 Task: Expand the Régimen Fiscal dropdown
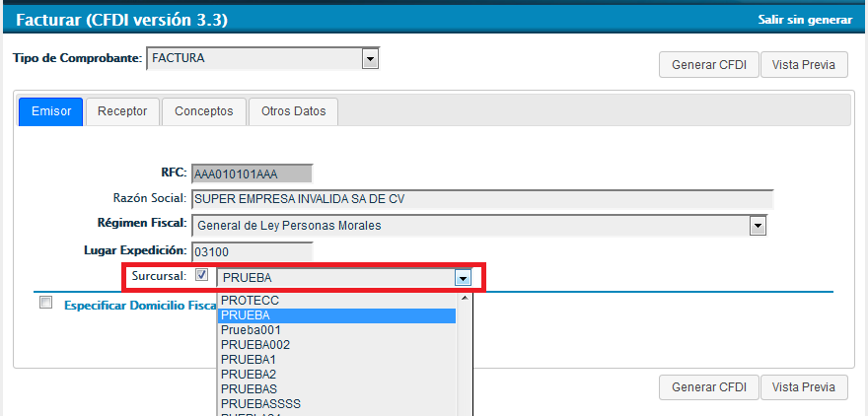[758, 226]
